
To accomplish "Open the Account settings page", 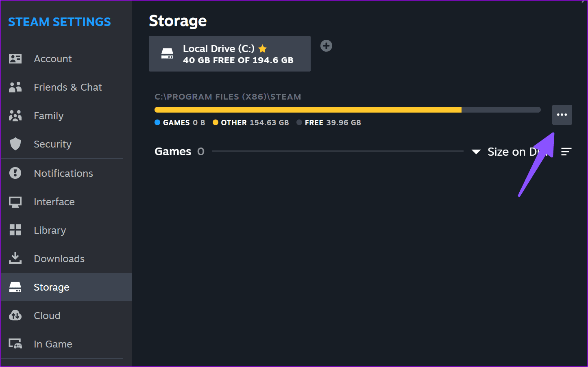I will click(66, 59).
